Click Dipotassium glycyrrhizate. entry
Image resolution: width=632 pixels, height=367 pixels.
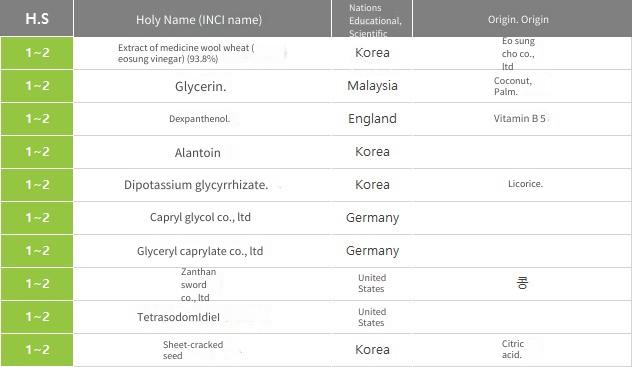tap(196, 185)
